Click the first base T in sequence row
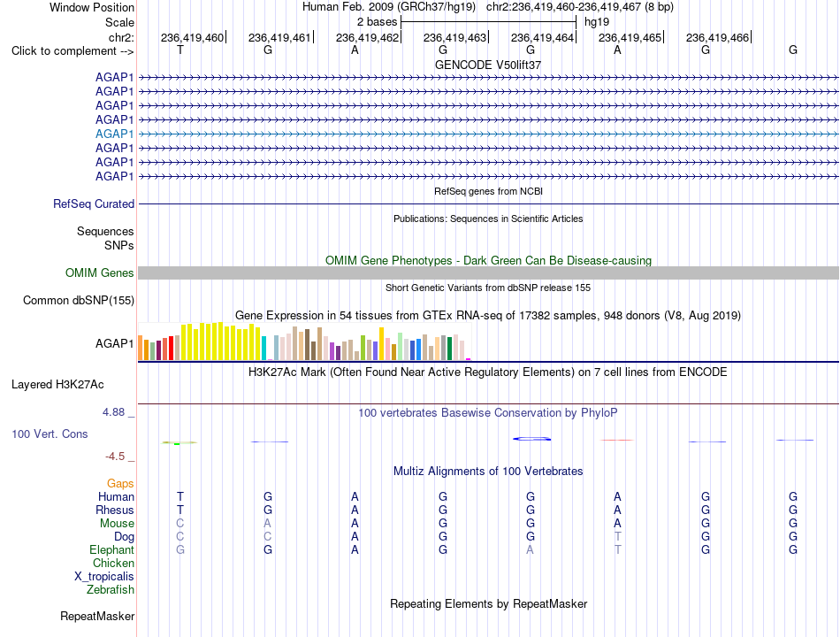Viewport: 840px width, 637px height. click(x=180, y=50)
